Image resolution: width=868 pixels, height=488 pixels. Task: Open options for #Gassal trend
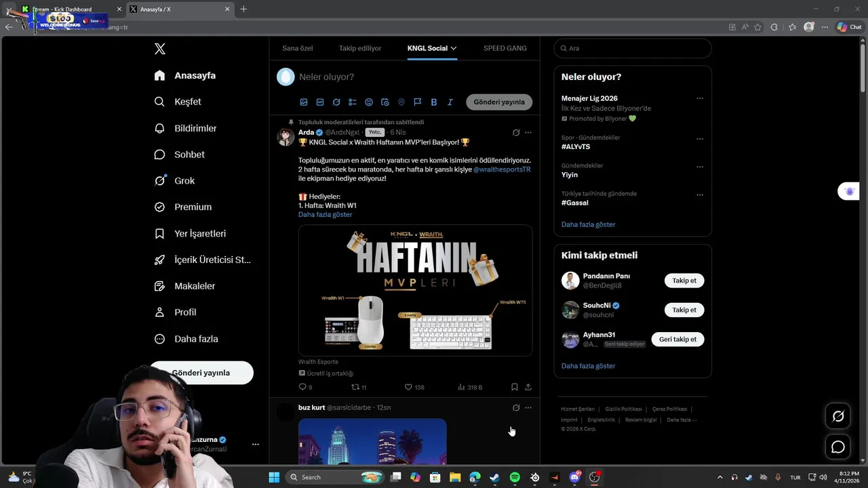click(700, 195)
